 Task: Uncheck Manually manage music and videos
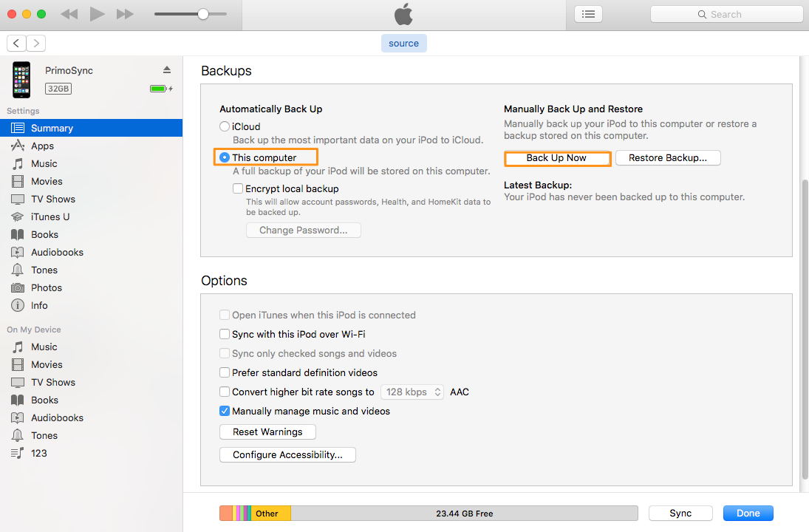[x=225, y=411]
